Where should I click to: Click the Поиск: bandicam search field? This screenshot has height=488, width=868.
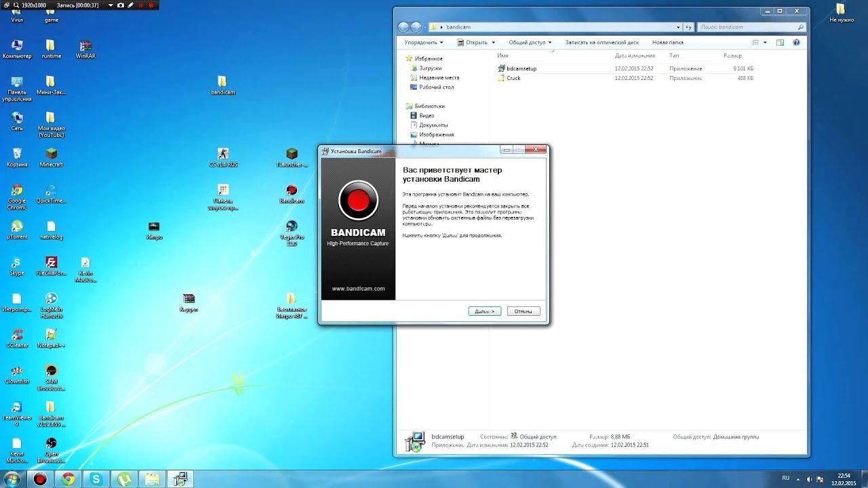tap(752, 27)
